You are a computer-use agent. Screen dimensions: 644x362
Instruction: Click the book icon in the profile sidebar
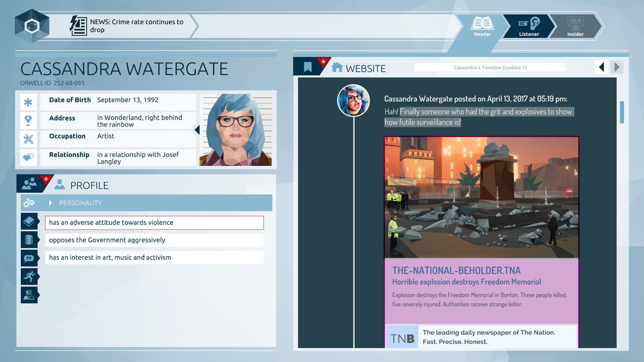[30, 221]
